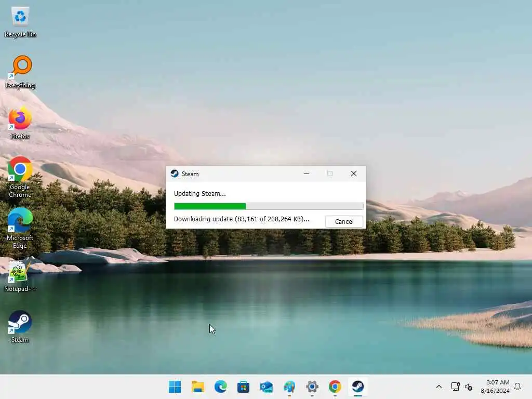Open the notifications bell icon
The height and width of the screenshot is (399, 532).
(x=517, y=387)
